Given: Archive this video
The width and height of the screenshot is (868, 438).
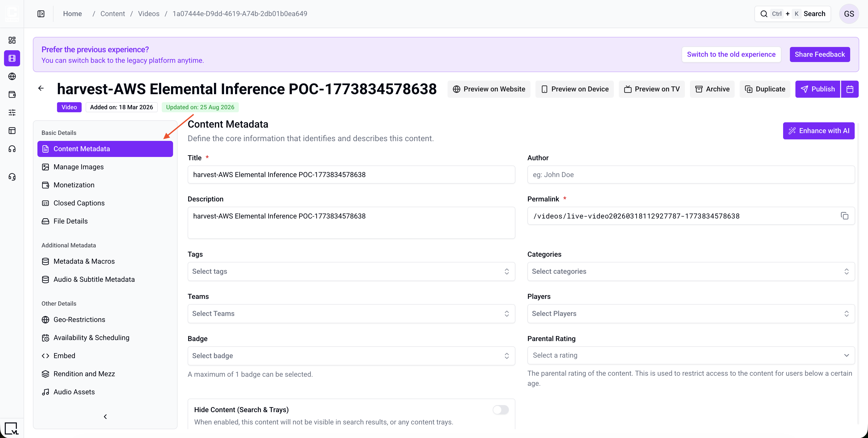Looking at the screenshot, I should pos(712,89).
